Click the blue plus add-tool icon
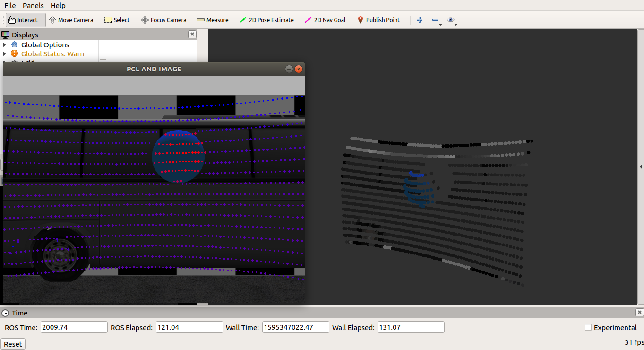This screenshot has height=350, width=644. point(420,20)
